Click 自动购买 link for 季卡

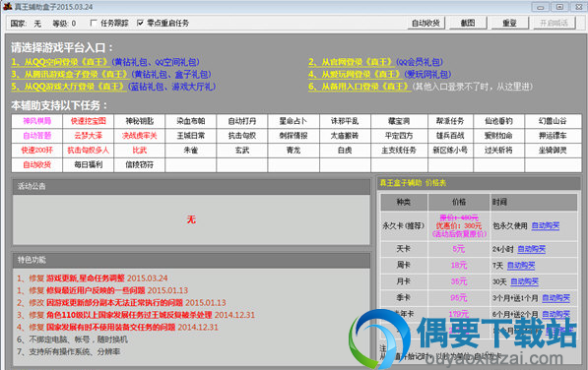tap(555, 298)
